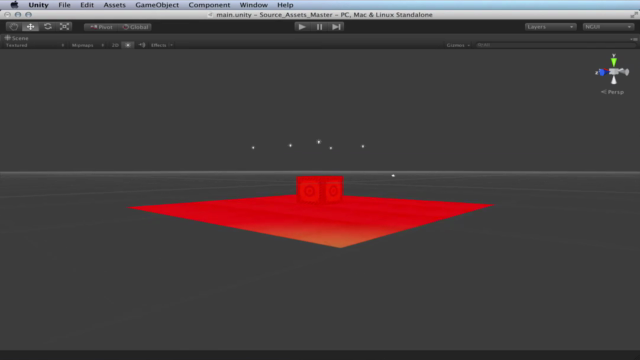The width and height of the screenshot is (640, 360).
Task: Select the Move tool
Action: tap(31, 27)
